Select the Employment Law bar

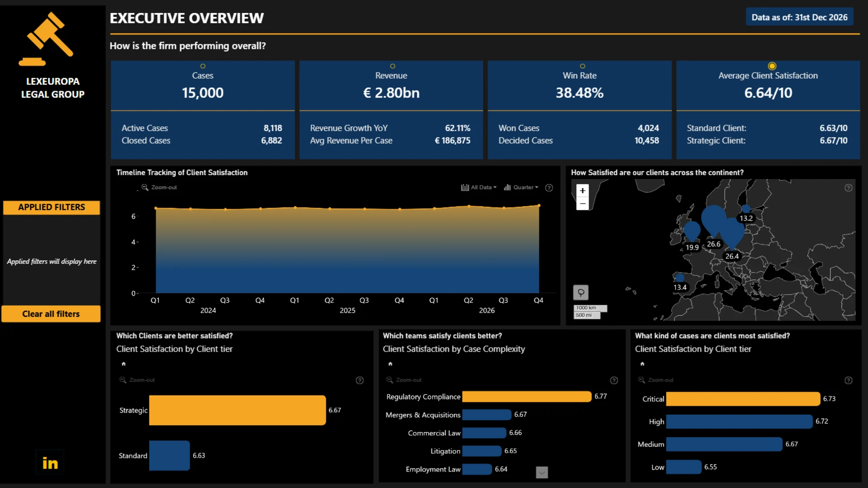click(x=477, y=469)
